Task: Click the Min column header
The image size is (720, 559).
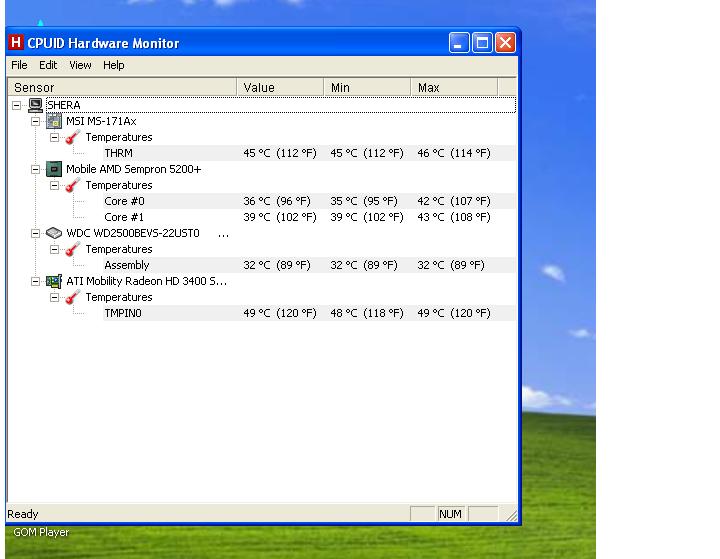Action: point(367,87)
